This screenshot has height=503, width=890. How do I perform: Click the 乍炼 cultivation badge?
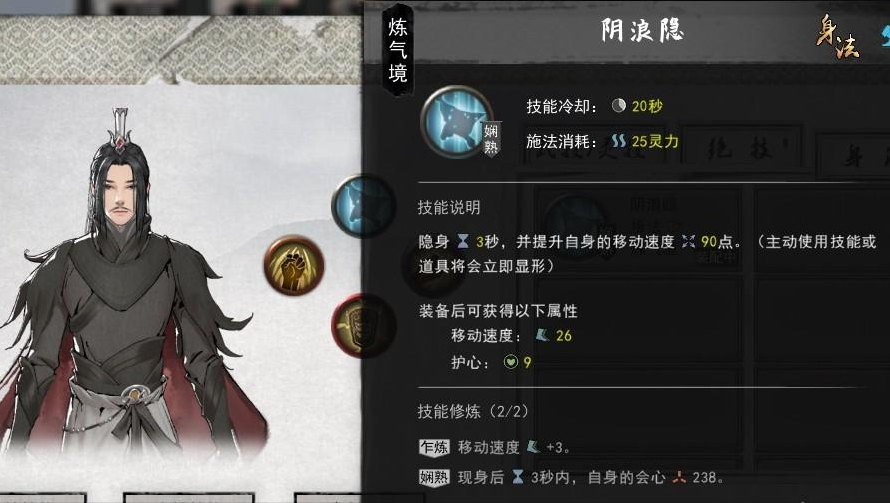[434, 447]
